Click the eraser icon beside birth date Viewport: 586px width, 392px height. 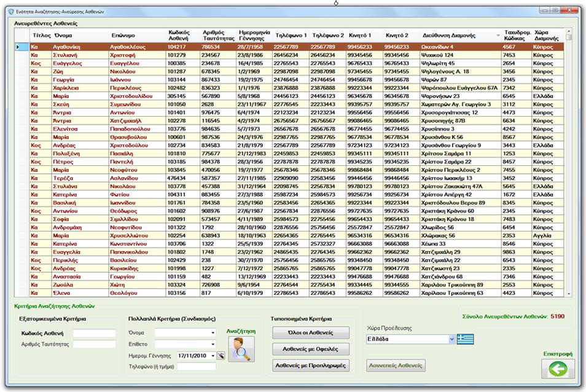pyautogui.click(x=221, y=355)
